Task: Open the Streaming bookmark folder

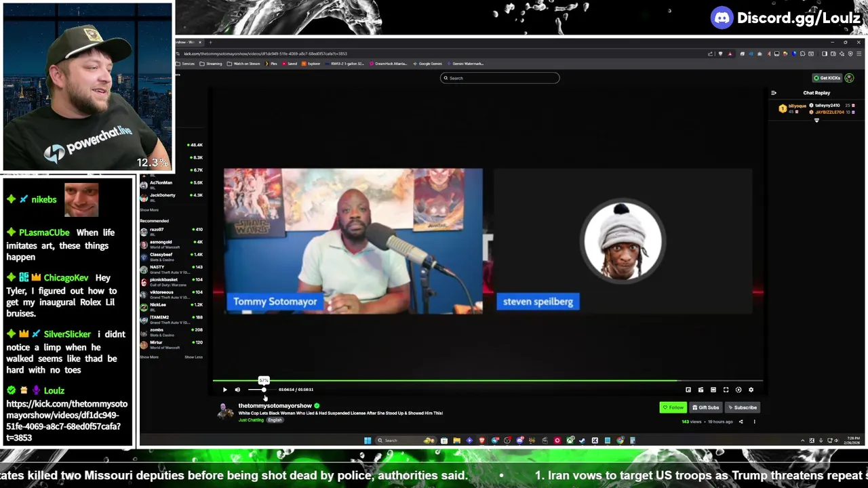Action: click(x=211, y=64)
